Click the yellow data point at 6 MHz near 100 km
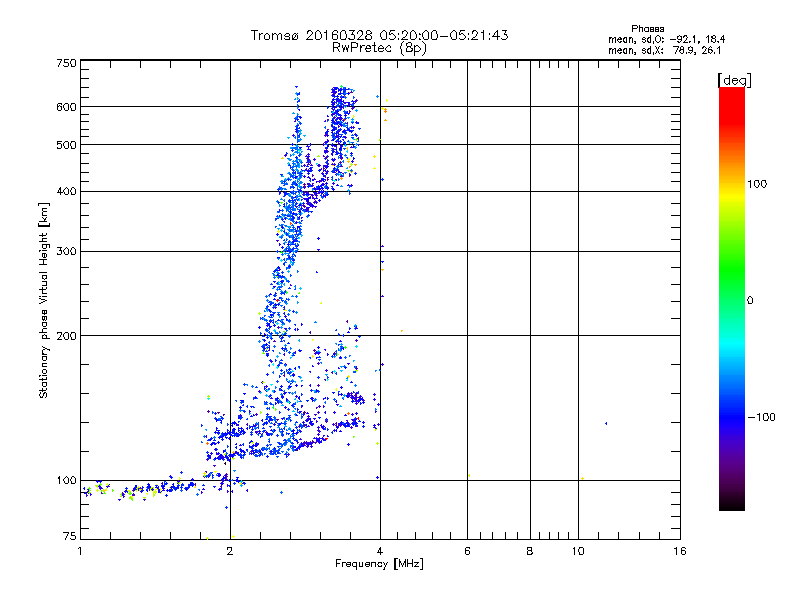The height and width of the screenshot is (600, 800). click(x=469, y=476)
